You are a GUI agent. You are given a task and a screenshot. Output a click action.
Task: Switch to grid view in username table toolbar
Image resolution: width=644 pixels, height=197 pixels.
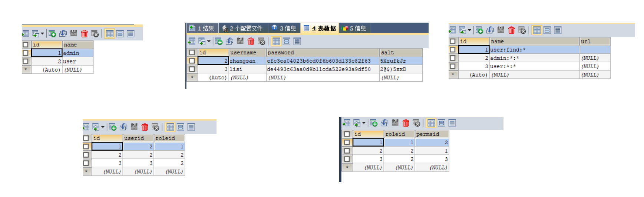(276, 41)
